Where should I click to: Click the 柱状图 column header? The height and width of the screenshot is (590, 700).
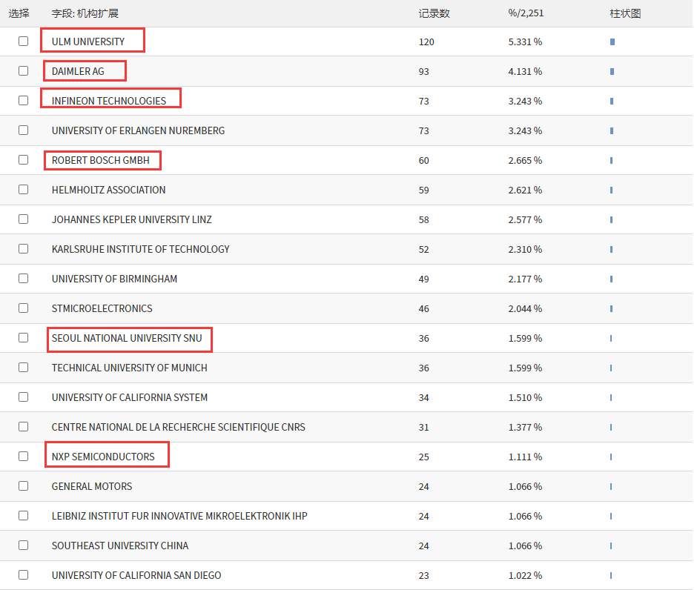(x=625, y=13)
